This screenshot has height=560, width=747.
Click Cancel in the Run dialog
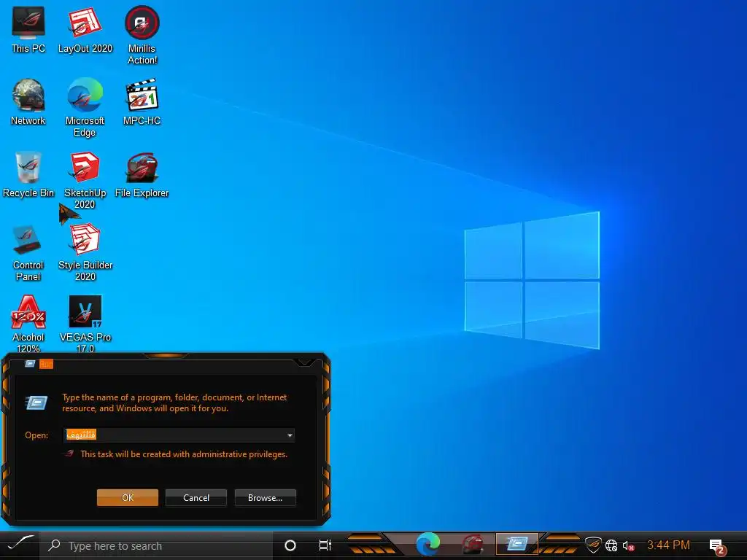point(196,497)
